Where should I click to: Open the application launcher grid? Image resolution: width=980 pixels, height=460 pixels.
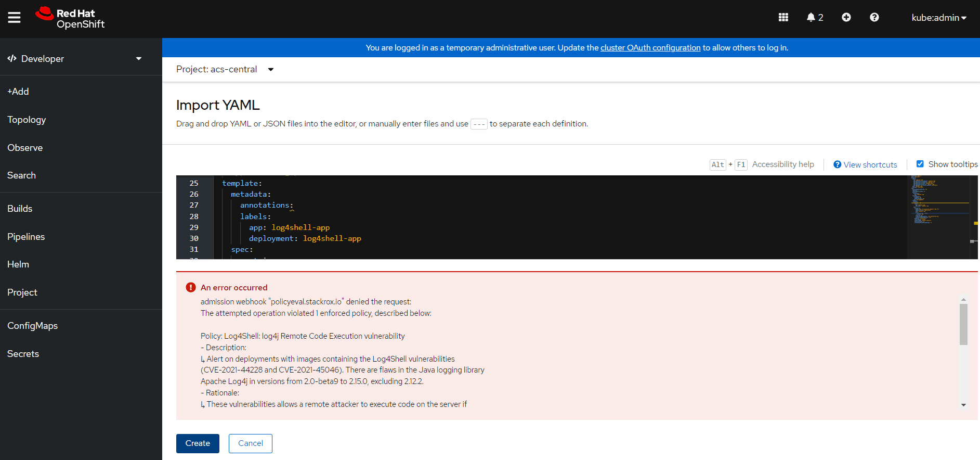[783, 17]
